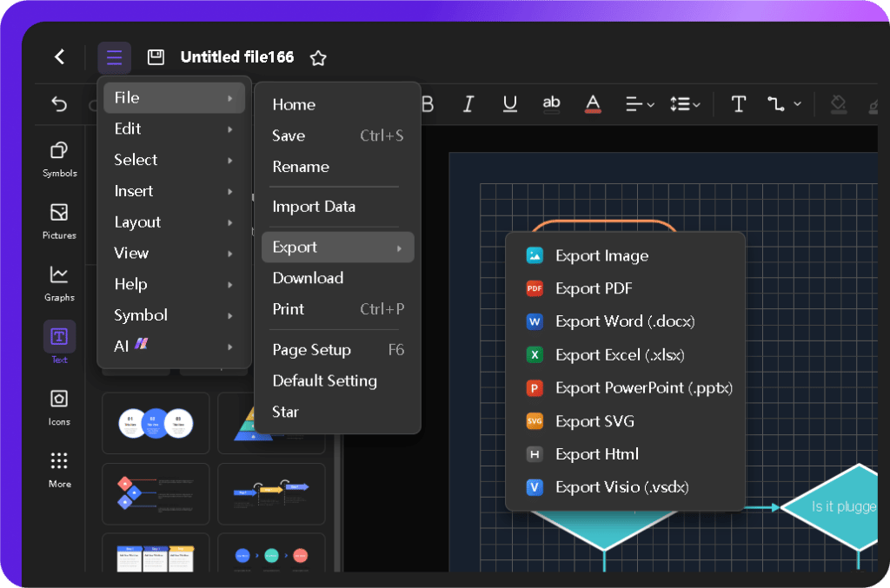This screenshot has height=588, width=890.
Task: Open the connector style dropdown
Action: point(785,103)
